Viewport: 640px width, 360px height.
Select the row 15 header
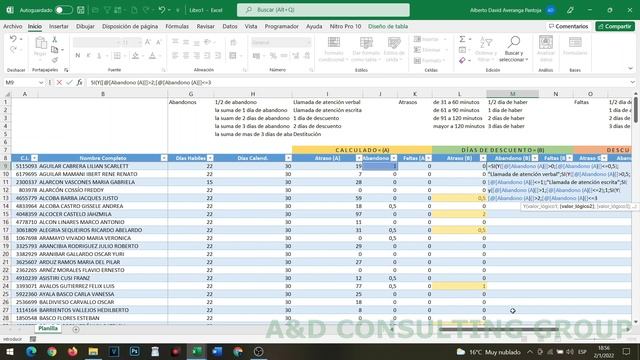click(x=6, y=214)
